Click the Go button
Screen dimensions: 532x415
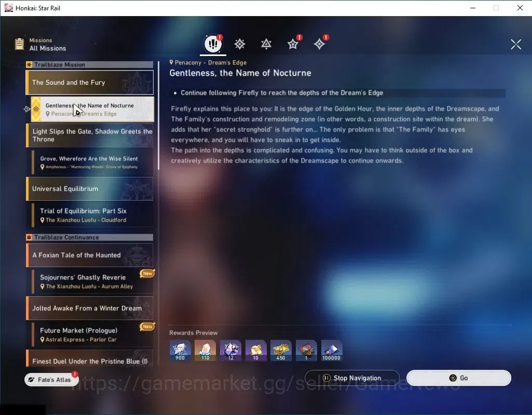[459, 378]
